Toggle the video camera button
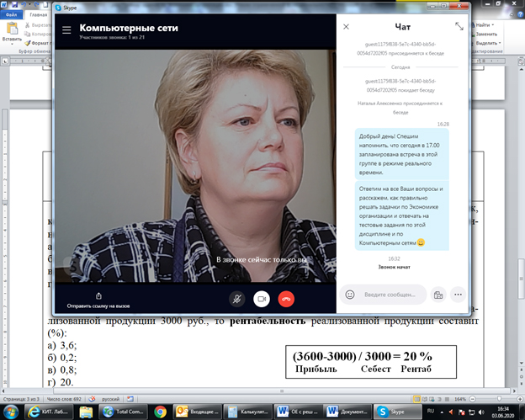Screen dimensions: 525x420 (261, 298)
